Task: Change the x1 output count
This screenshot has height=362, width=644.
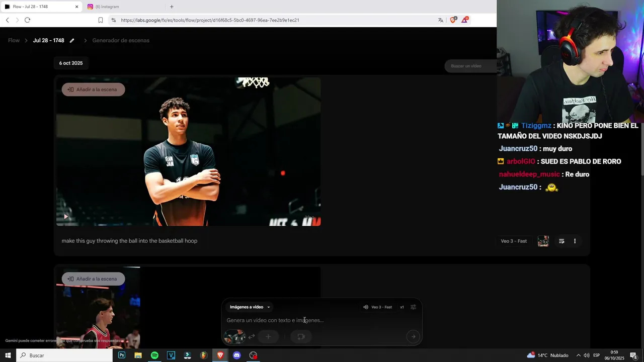Action: tap(402, 307)
